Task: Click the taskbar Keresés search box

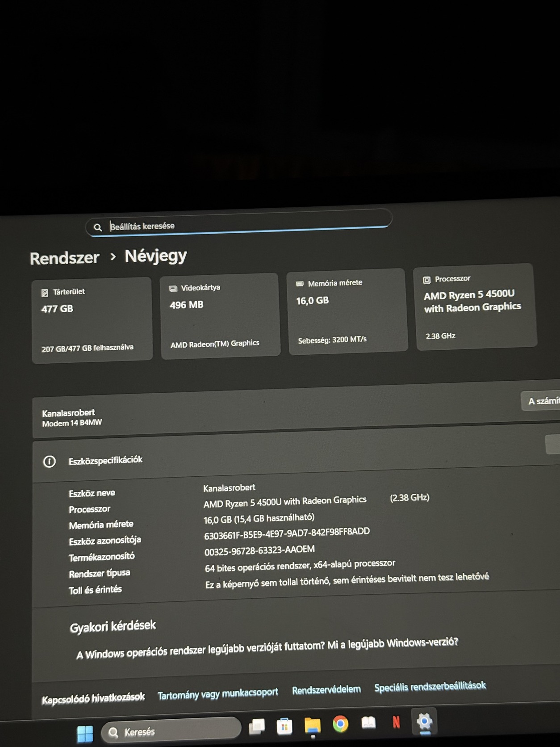Action: pyautogui.click(x=171, y=730)
